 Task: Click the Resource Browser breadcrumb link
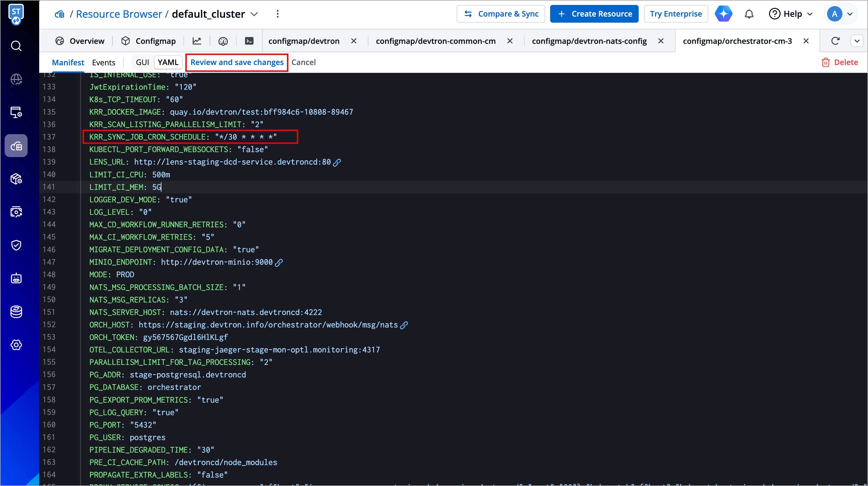tap(119, 14)
